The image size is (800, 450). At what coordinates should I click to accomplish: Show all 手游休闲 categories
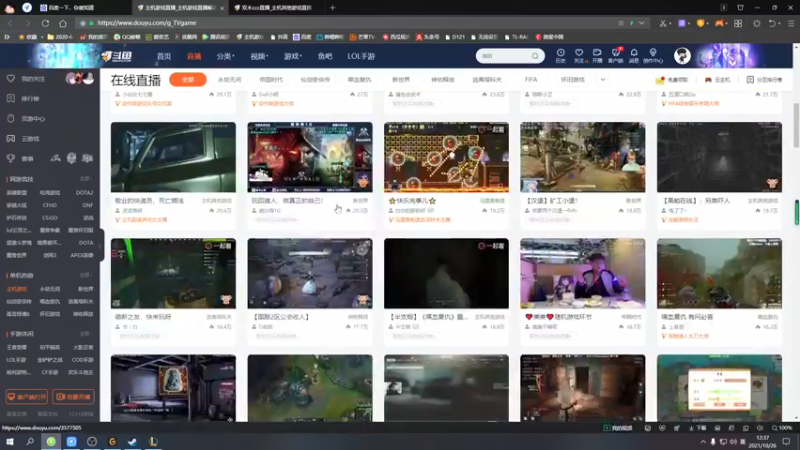coord(85,334)
